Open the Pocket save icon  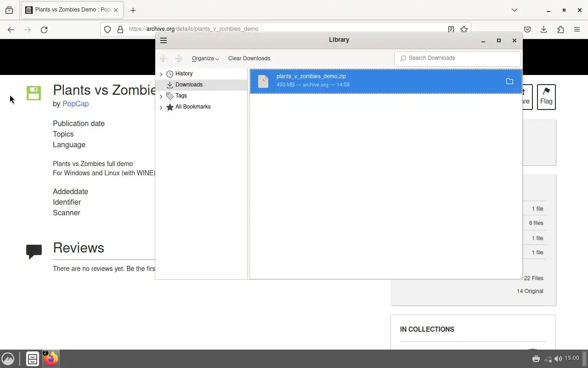pos(527,29)
